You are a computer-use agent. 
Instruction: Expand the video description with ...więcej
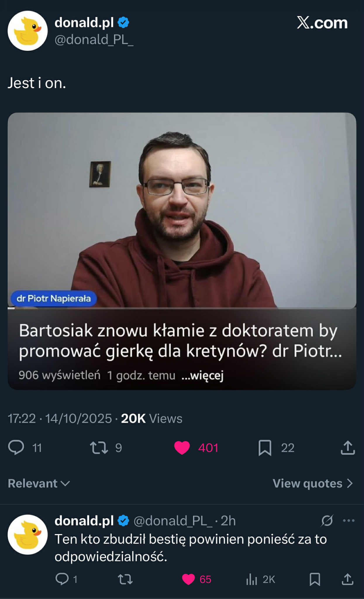coord(202,375)
